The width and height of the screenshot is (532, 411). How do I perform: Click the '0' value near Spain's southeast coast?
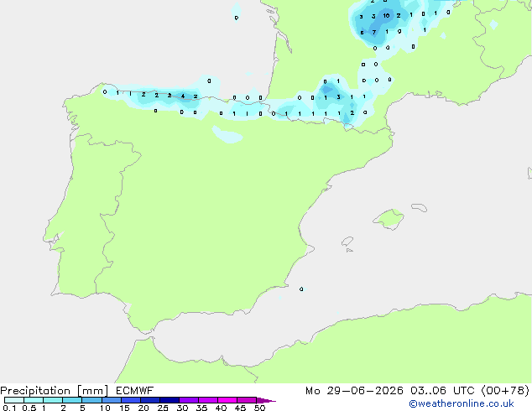[x=301, y=289]
